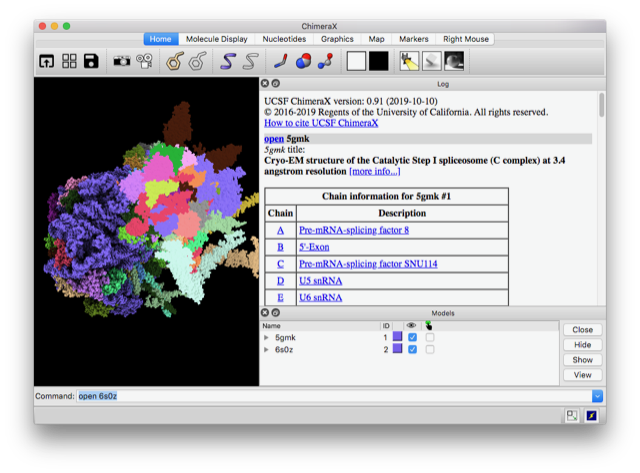Enable the selection checkbox for 5gmk

[x=430, y=338]
